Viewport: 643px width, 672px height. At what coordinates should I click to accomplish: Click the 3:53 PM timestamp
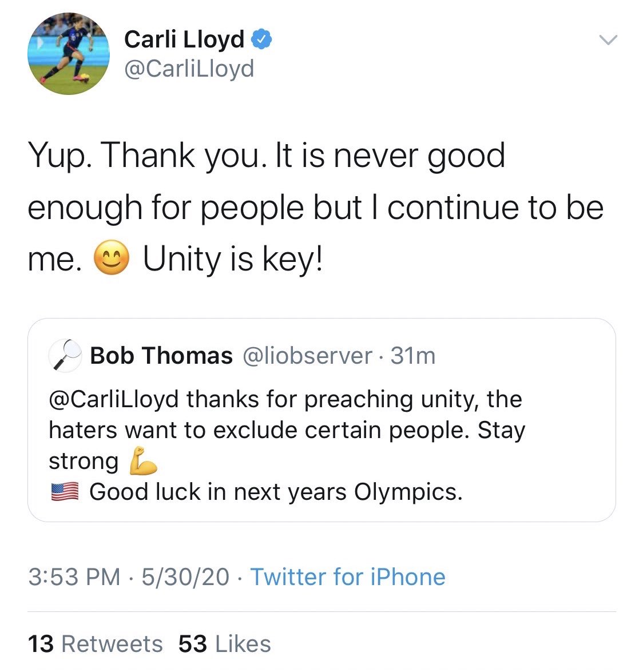(x=74, y=577)
